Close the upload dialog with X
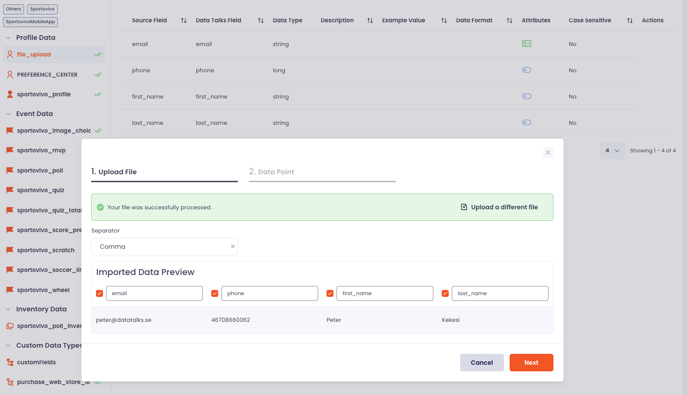This screenshot has height=395, width=688. coord(548,153)
